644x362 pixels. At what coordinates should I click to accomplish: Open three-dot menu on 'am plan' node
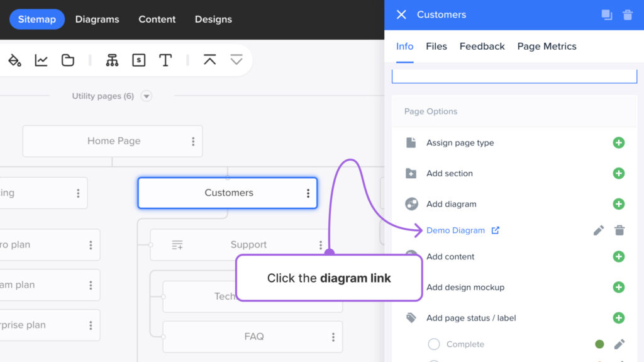[91, 285]
